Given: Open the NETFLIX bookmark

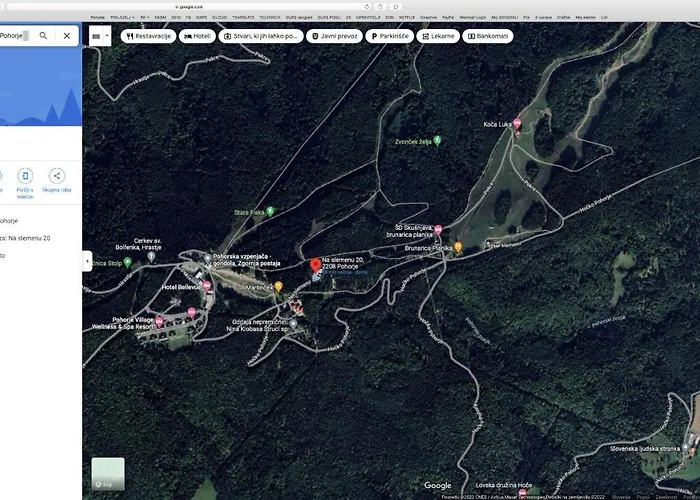Looking at the screenshot, I should click(x=406, y=17).
